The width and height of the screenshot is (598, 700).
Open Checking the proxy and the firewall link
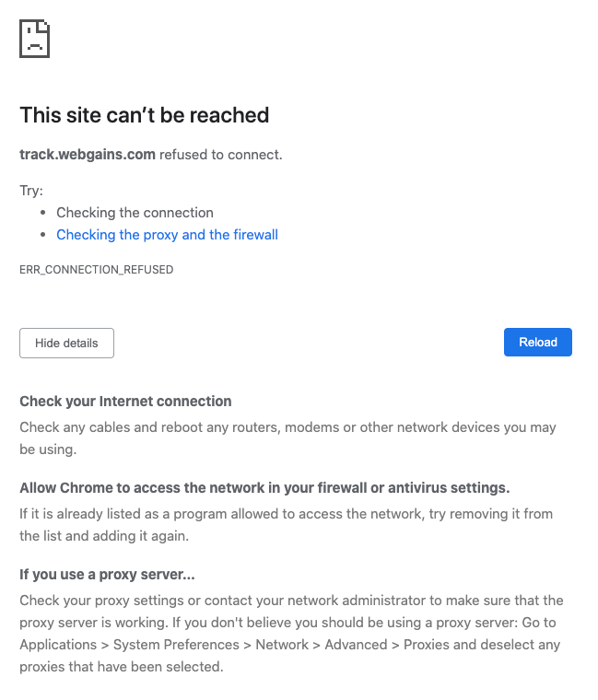(x=167, y=234)
